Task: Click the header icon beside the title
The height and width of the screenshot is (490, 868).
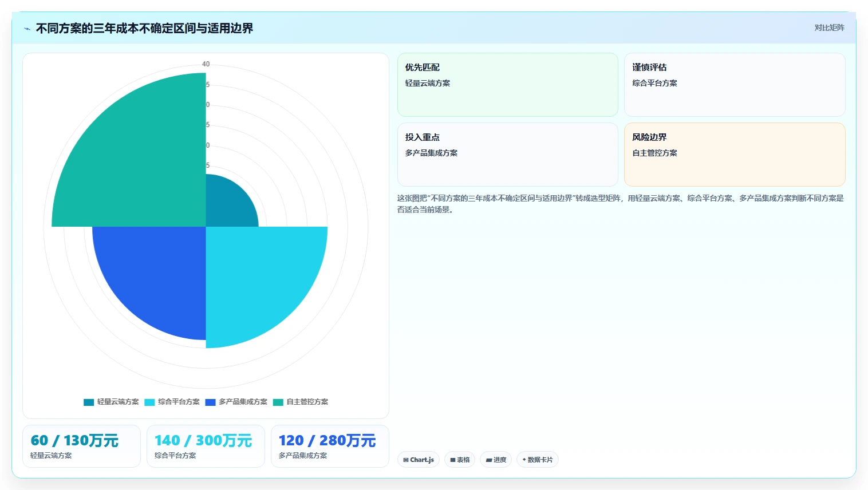Action: [x=27, y=29]
